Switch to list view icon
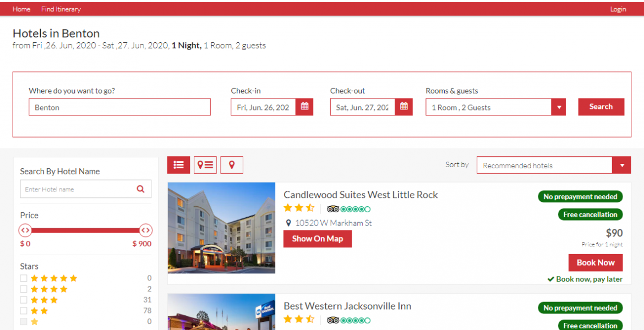 point(178,165)
